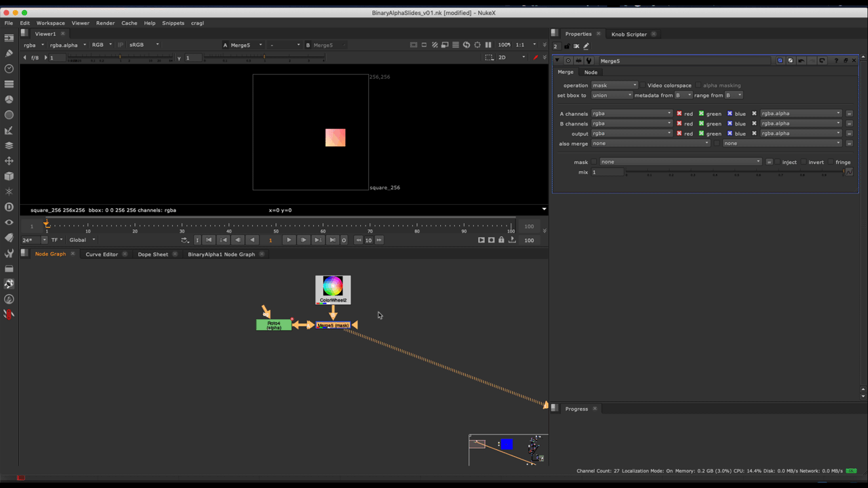Disable the A channels red checkbox
The height and width of the screenshot is (488, 868).
pyautogui.click(x=679, y=114)
